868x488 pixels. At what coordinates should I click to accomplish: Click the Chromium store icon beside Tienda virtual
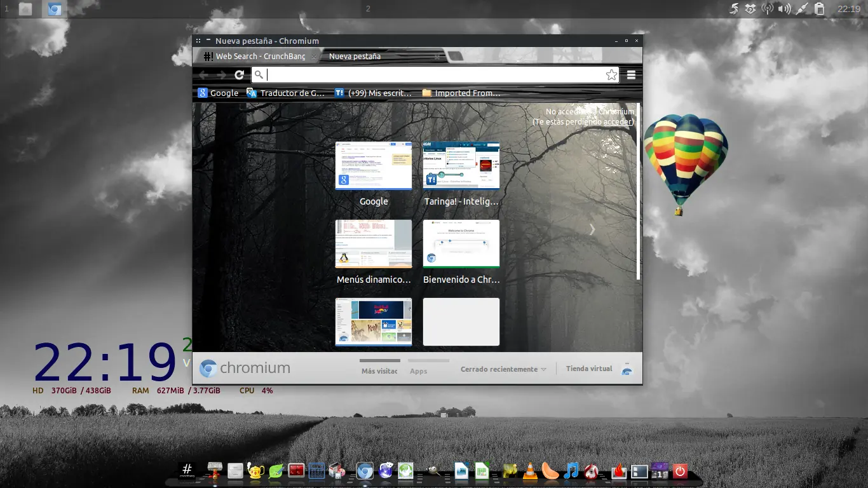point(627,370)
